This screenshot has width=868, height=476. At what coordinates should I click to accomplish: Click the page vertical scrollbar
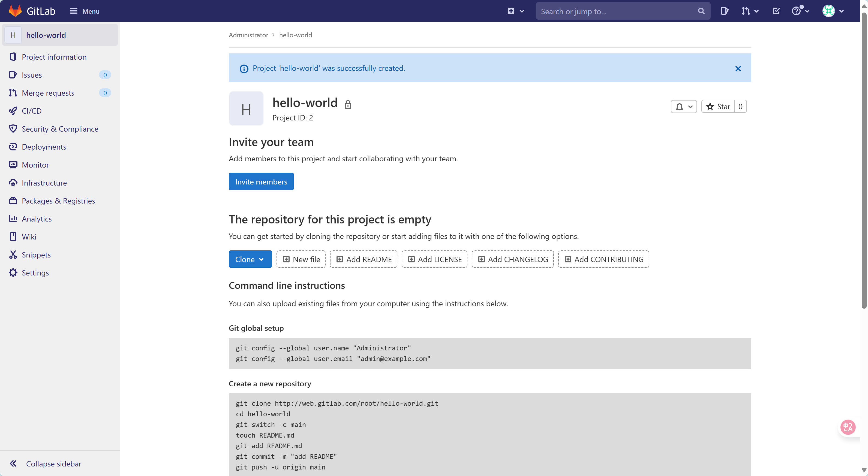[x=864, y=160]
